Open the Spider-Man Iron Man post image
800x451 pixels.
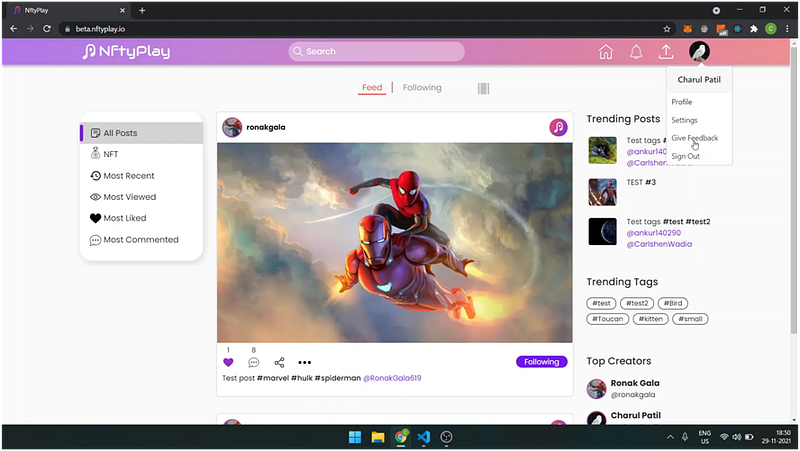394,242
